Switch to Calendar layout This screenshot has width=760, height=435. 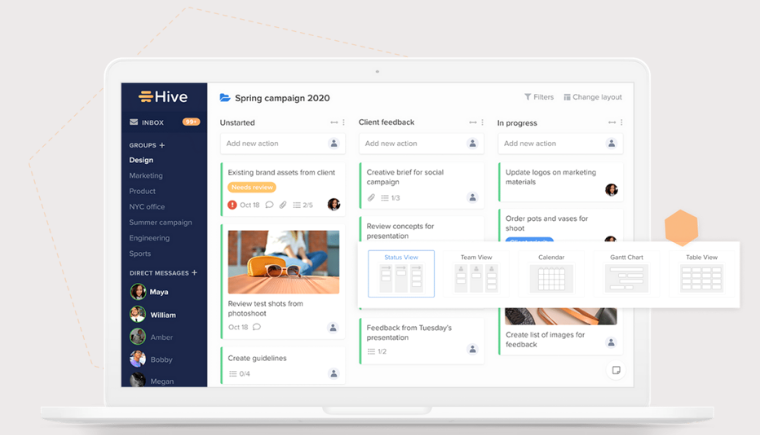[552, 274]
